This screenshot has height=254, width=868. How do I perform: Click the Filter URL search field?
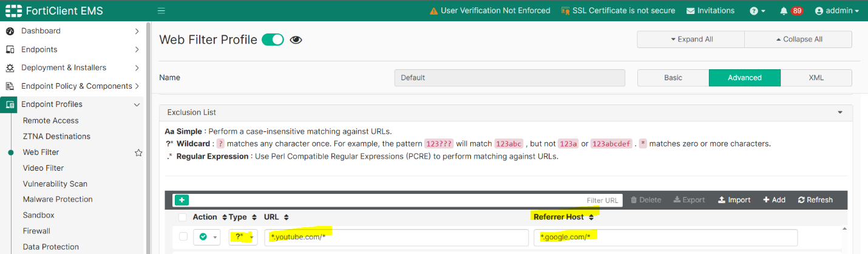(405, 200)
